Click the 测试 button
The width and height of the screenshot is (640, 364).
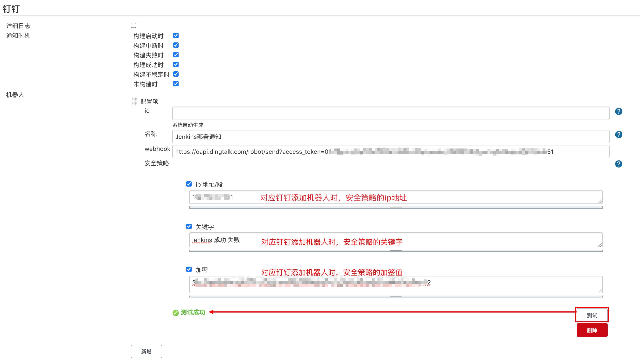[592, 315]
